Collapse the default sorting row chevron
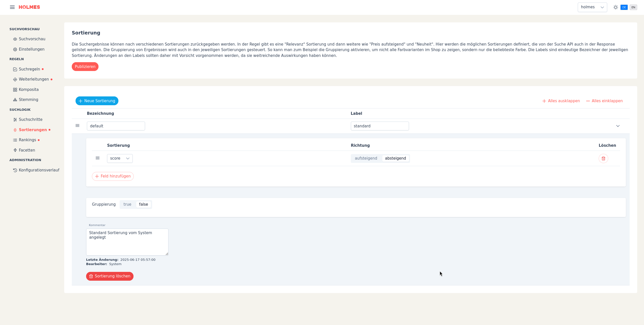 pyautogui.click(x=618, y=126)
